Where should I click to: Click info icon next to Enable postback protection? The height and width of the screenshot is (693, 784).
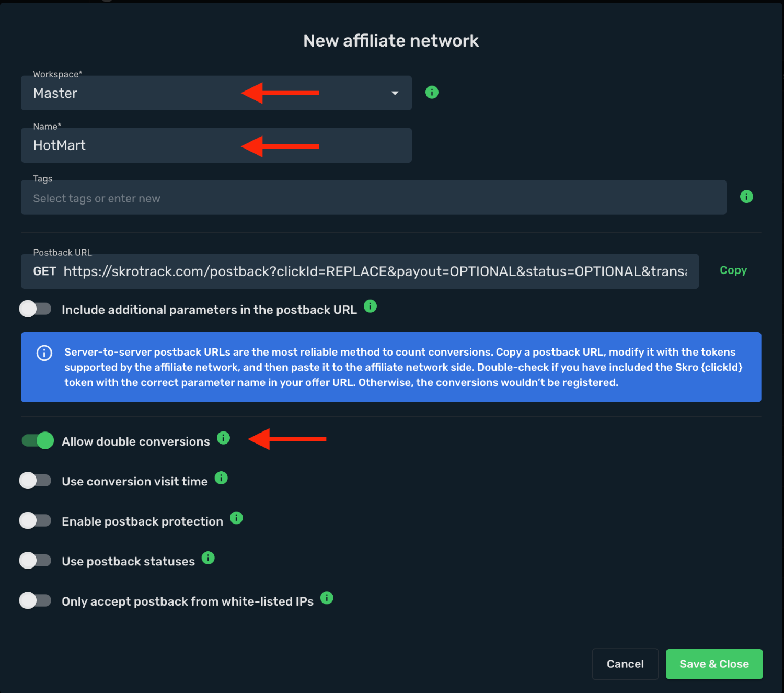236,518
